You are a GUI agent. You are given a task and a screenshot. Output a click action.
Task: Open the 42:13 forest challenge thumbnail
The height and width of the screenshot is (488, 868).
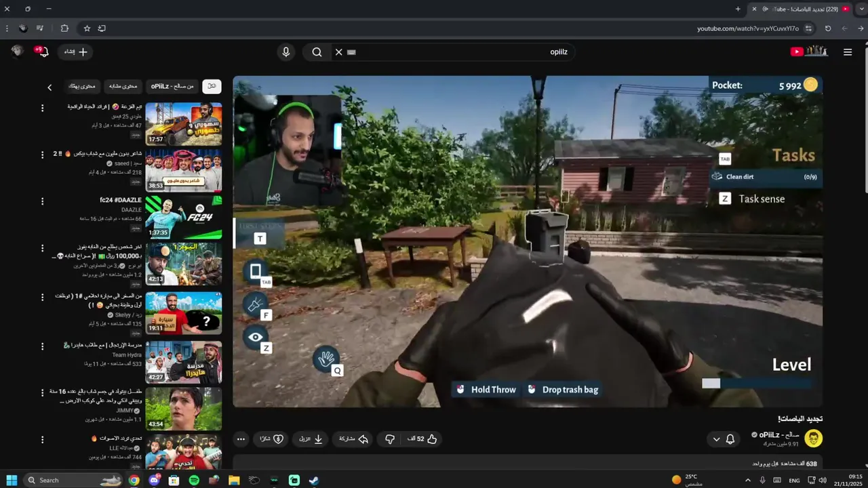183,264
